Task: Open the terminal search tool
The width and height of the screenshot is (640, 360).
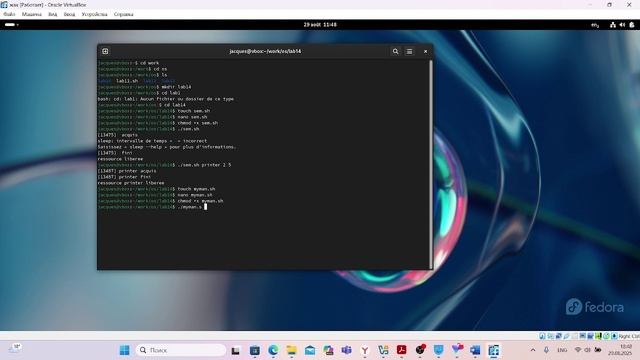Action: [x=395, y=51]
